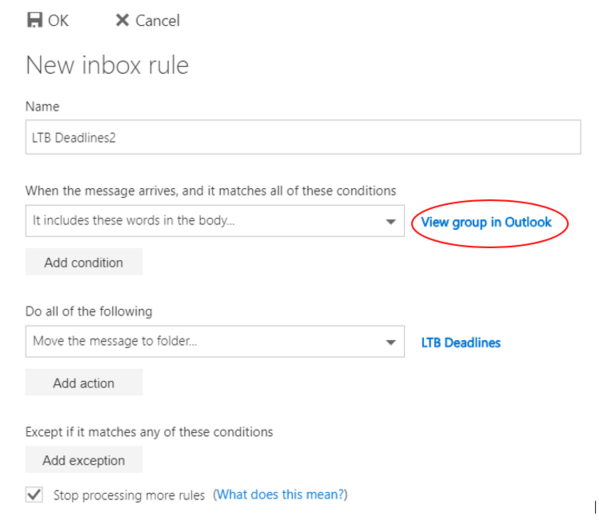The width and height of the screenshot is (599, 528).
Task: Click the Add condition button
Action: 84,262
